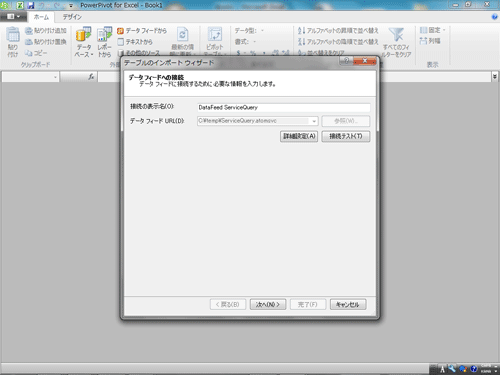Click すべてのフィルターをクリア funnel icon
Viewport: 500px width, 375px height.
pyautogui.click(x=396, y=34)
